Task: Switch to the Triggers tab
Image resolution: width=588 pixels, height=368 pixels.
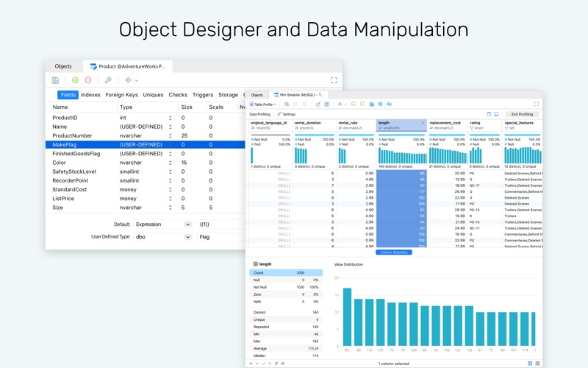Action: click(203, 95)
